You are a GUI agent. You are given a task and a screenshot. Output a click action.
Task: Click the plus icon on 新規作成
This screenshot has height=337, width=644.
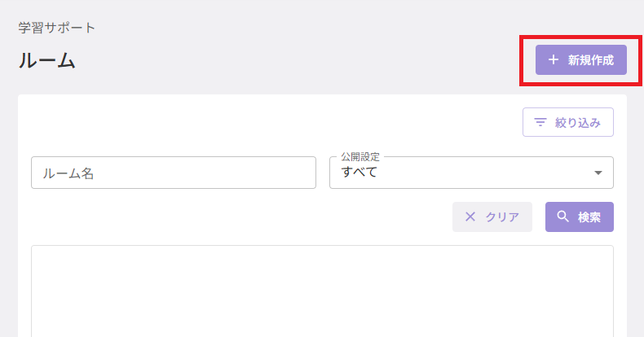tap(554, 60)
